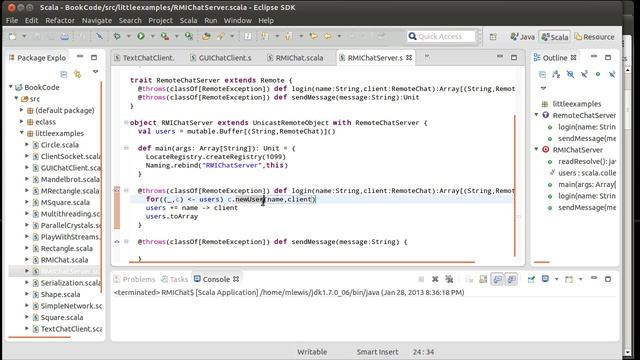Open the File menu
This screenshot has height=360, width=640.
(12, 20)
